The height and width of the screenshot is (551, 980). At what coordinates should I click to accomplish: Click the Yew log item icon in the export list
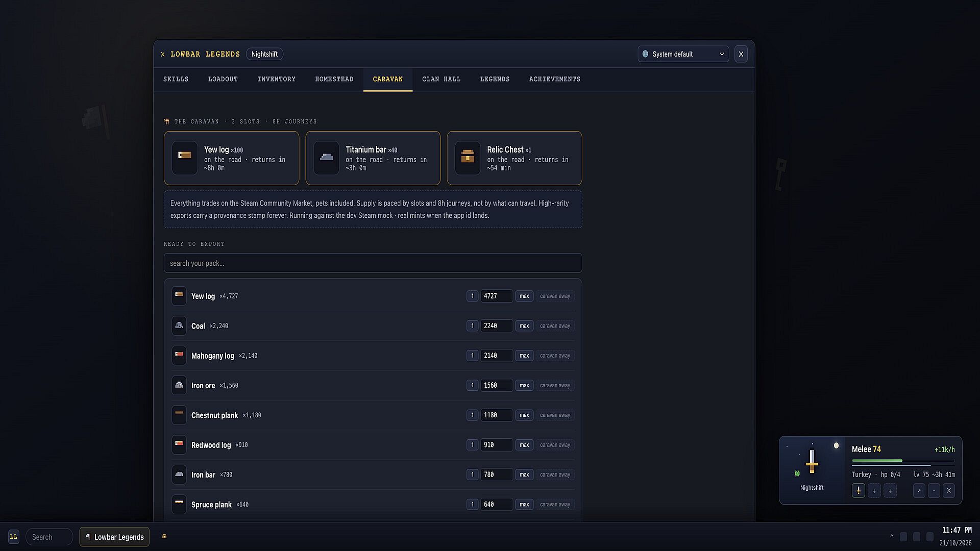(179, 296)
